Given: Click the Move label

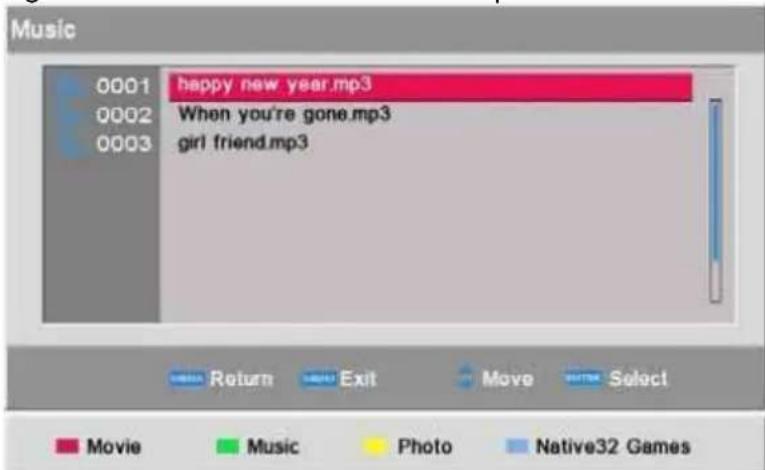Looking at the screenshot, I should click(x=507, y=379).
